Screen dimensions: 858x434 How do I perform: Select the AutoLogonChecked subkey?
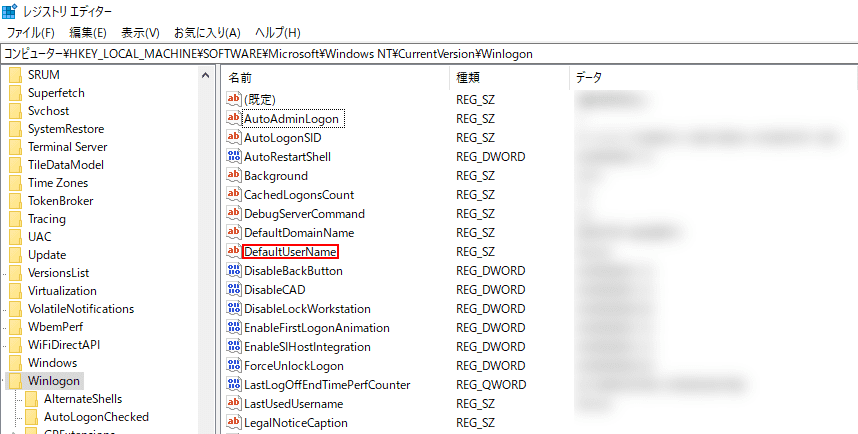tap(96, 416)
